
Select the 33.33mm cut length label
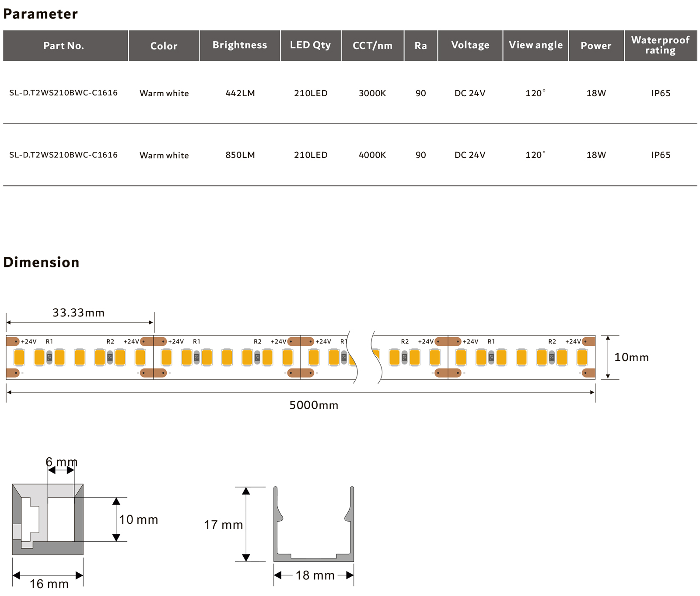pos(78,313)
